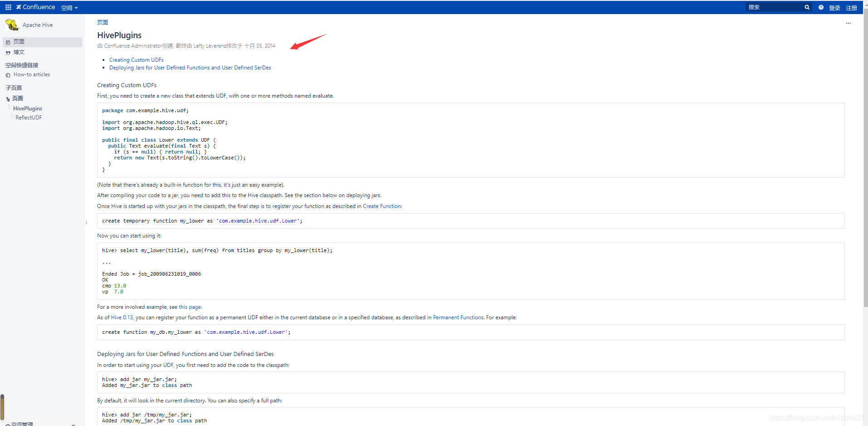868x426 pixels.
Task: Open the app switcher grid icon
Action: [8, 7]
